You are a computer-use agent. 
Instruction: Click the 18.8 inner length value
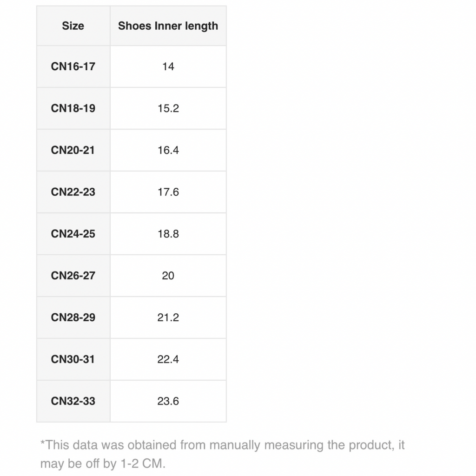pos(168,234)
